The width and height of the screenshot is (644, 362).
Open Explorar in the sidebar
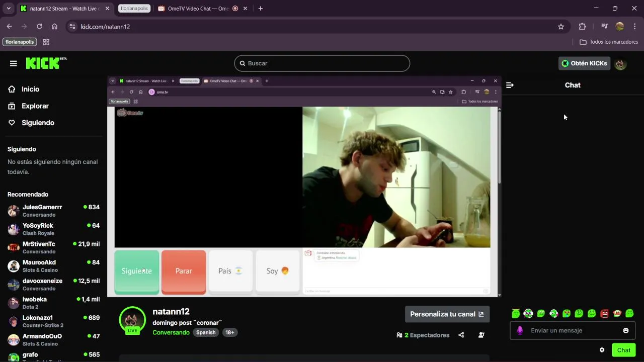(35, 106)
